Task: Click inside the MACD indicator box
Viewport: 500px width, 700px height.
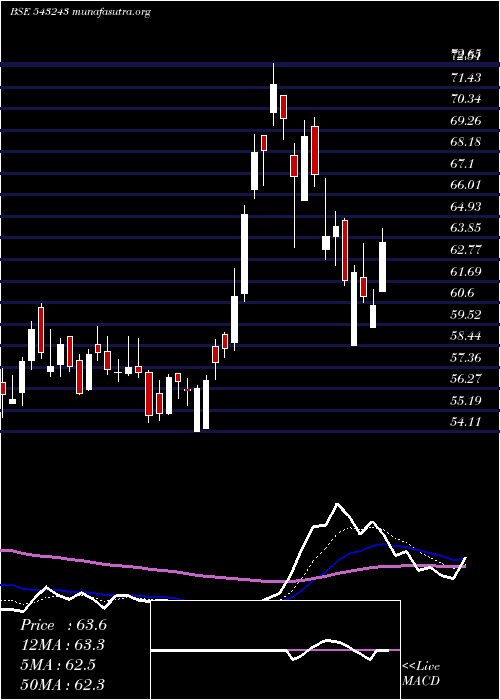Action: pos(276,650)
